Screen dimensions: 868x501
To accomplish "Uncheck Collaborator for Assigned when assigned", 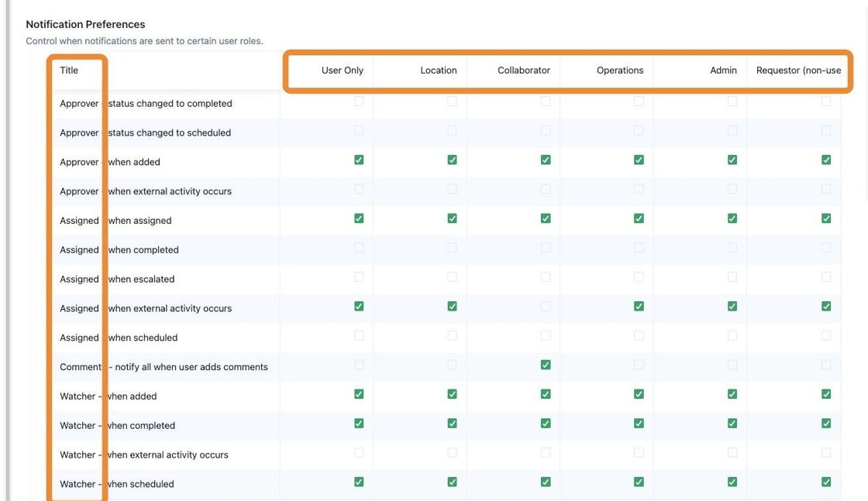I will point(546,218).
